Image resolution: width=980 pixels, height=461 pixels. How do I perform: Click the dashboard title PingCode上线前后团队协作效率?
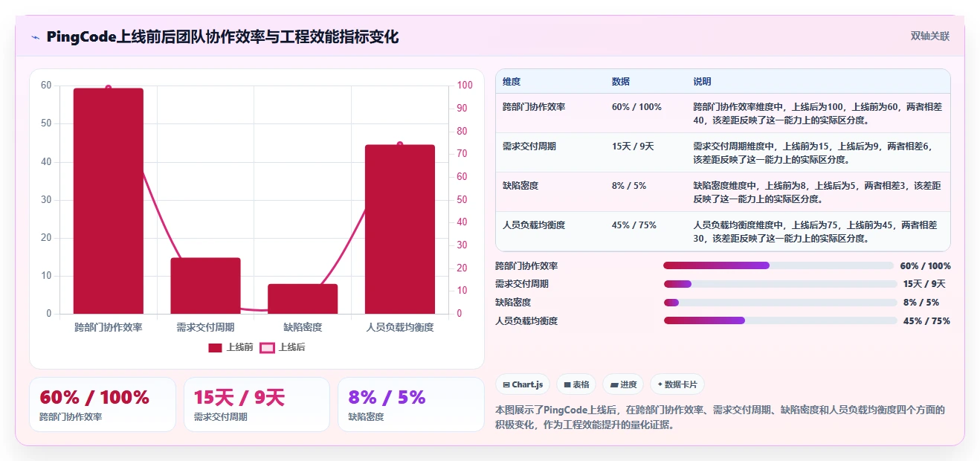[x=222, y=36]
